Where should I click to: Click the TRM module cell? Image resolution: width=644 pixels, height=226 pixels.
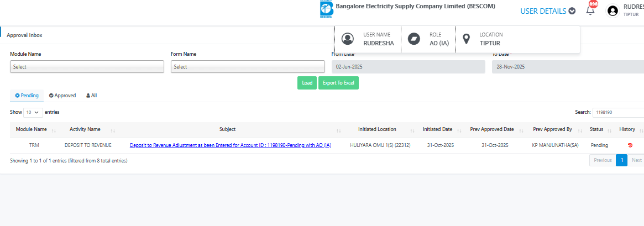coord(34,145)
